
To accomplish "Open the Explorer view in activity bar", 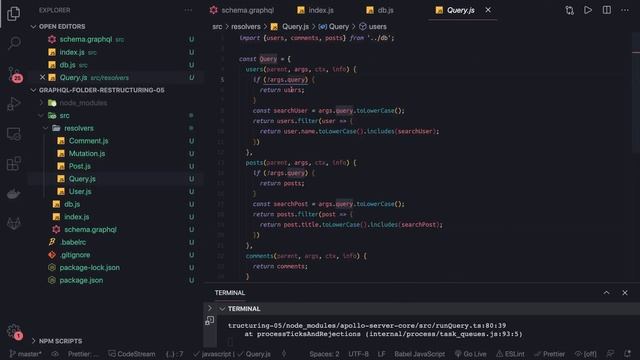I will click(13, 14).
